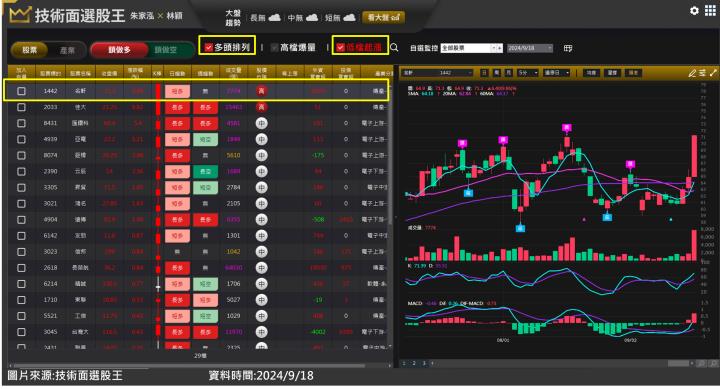Click the 中 badge in row 4939
The width and height of the screenshot is (720, 389).
point(261,139)
